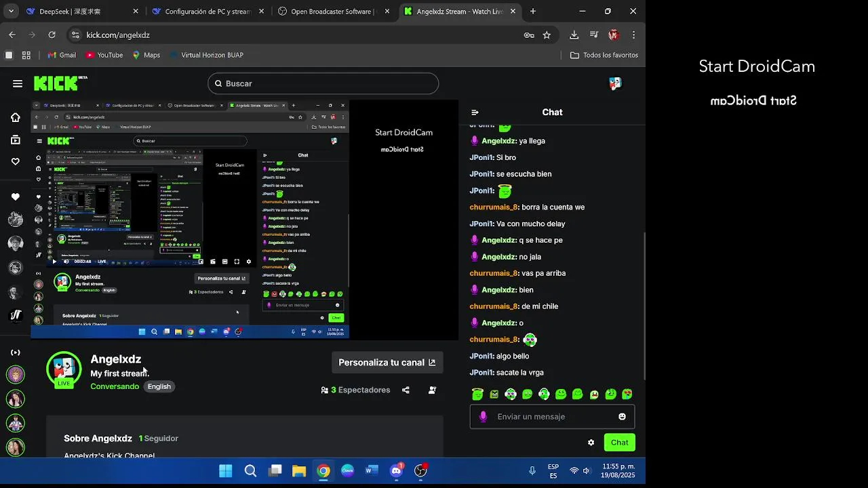Screen dimensions: 868x488
Task: Open the Following outline heart icon in sidebar
Action: (x=16, y=161)
